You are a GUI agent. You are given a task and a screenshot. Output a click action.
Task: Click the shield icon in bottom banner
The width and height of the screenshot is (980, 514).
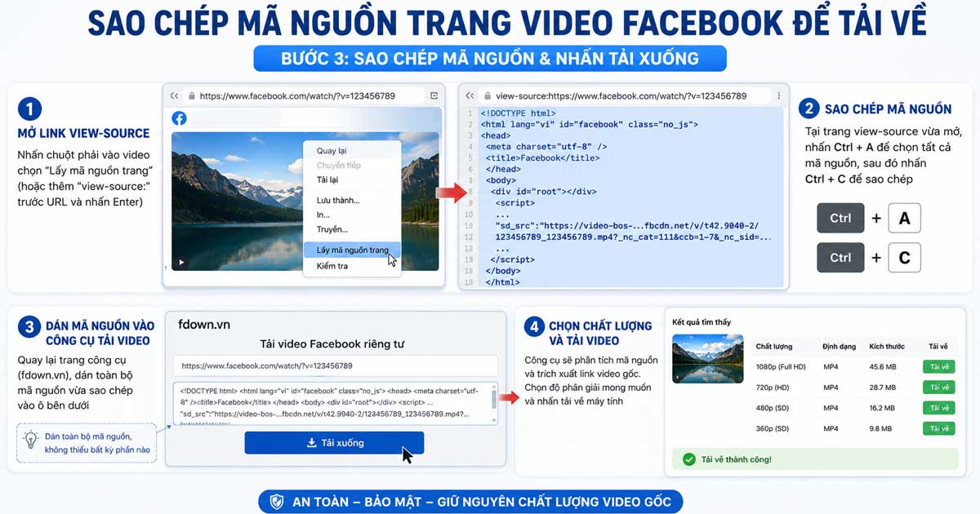[x=277, y=501]
